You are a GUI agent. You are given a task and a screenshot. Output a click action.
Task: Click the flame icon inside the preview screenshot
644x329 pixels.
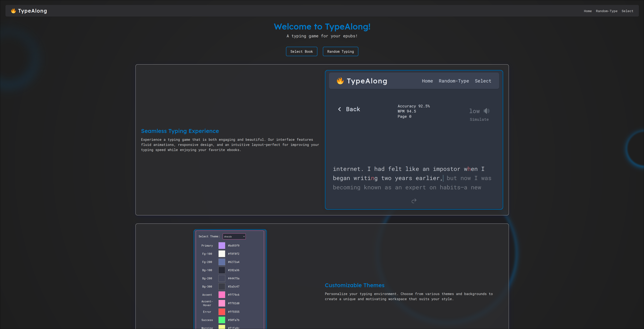coord(340,81)
